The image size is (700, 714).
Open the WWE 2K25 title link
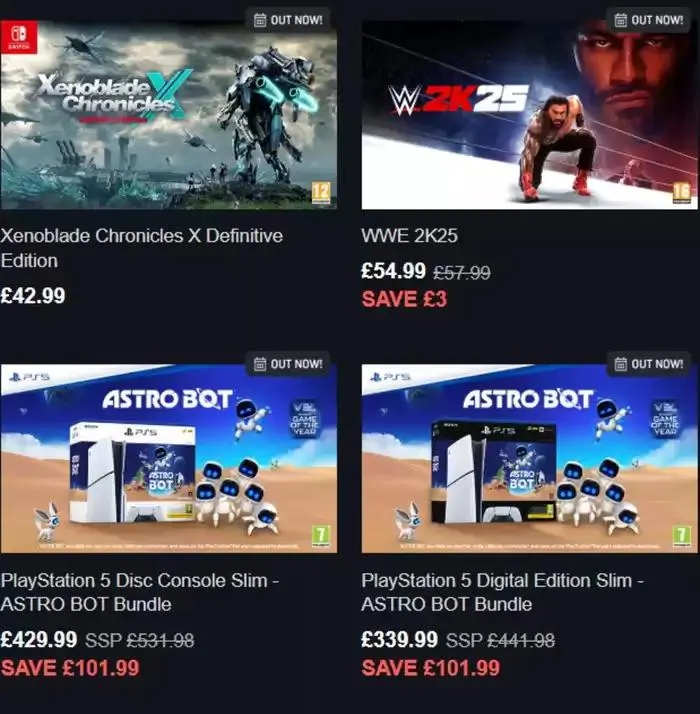[x=409, y=236]
